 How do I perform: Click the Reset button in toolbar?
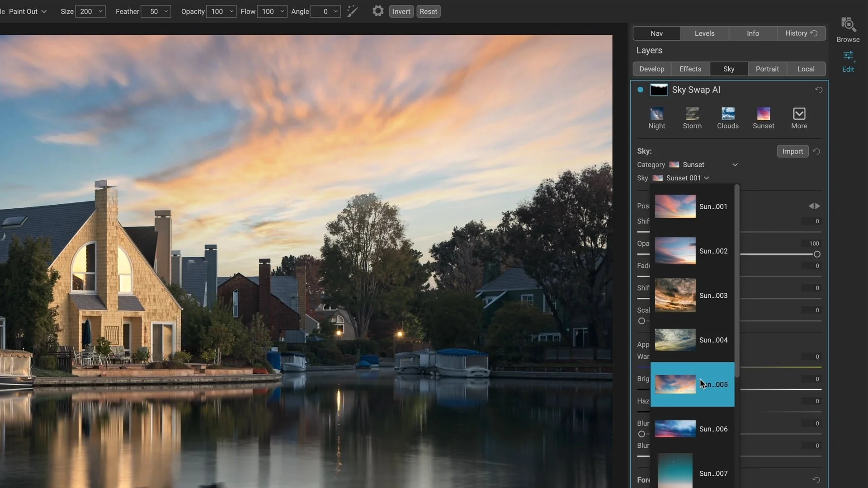(428, 11)
